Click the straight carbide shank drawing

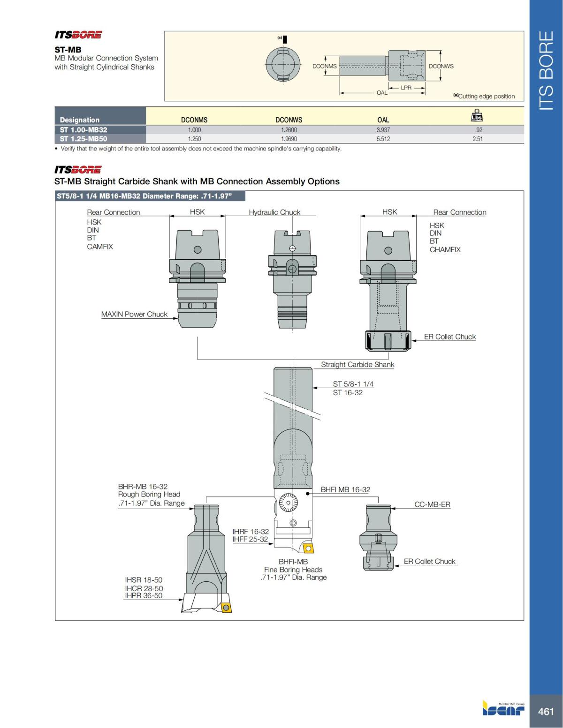pyautogui.click(x=293, y=428)
